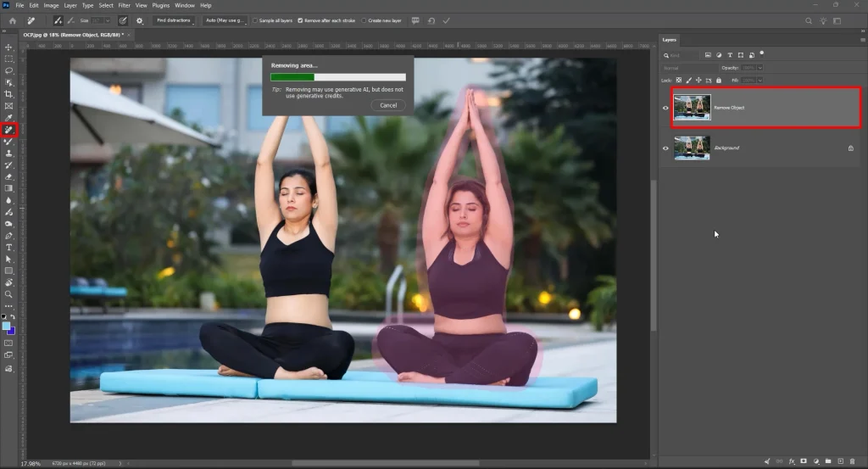Select the Zoom tool

8,294
